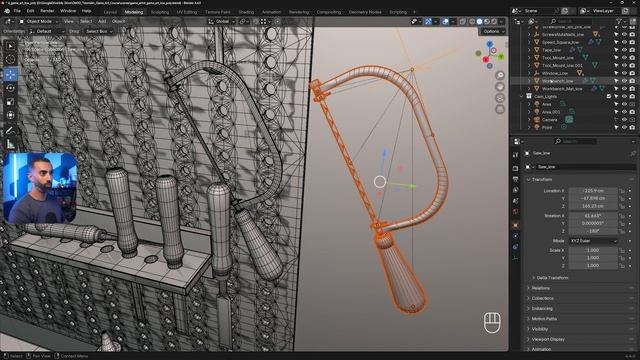Select the Cursor tool in toolbar
This screenshot has width=640, height=360.
11,59
